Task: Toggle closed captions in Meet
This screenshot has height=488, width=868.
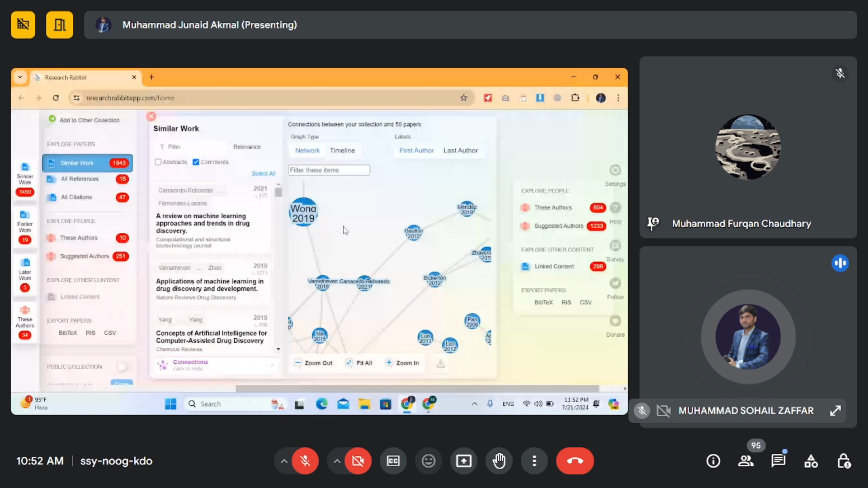Action: [x=393, y=461]
